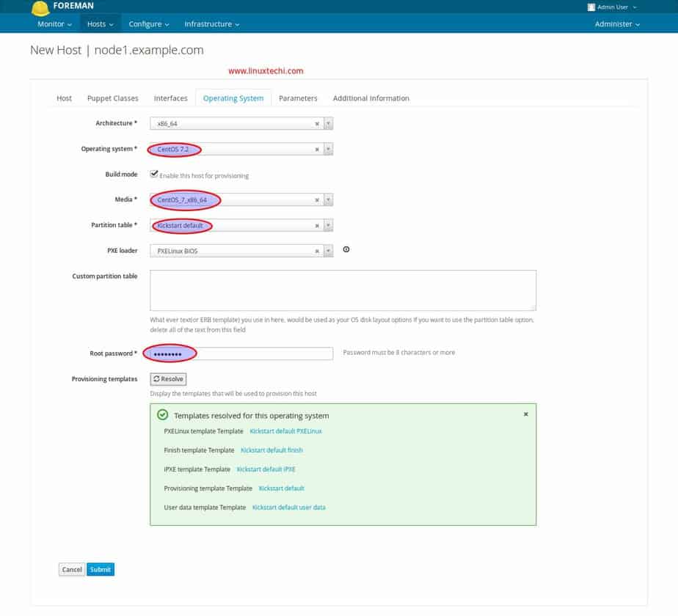The image size is (678, 616).
Task: Open the Operating system dropdown arrow
Action: tap(328, 149)
